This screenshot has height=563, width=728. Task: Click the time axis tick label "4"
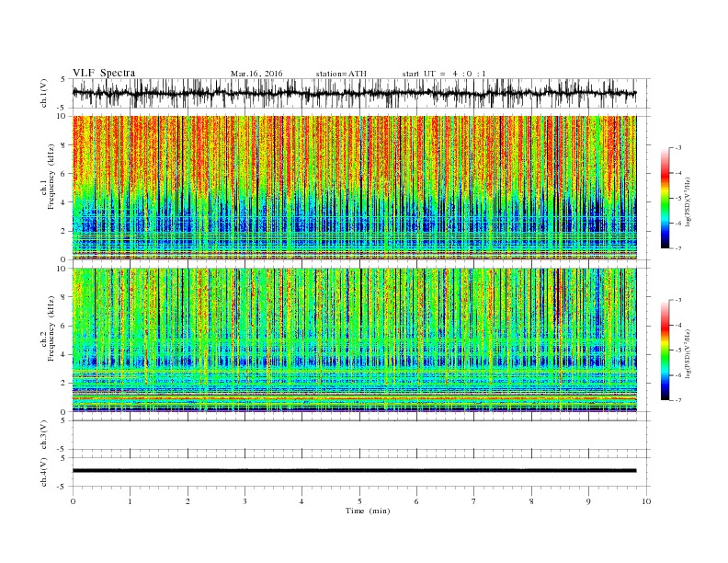point(302,501)
